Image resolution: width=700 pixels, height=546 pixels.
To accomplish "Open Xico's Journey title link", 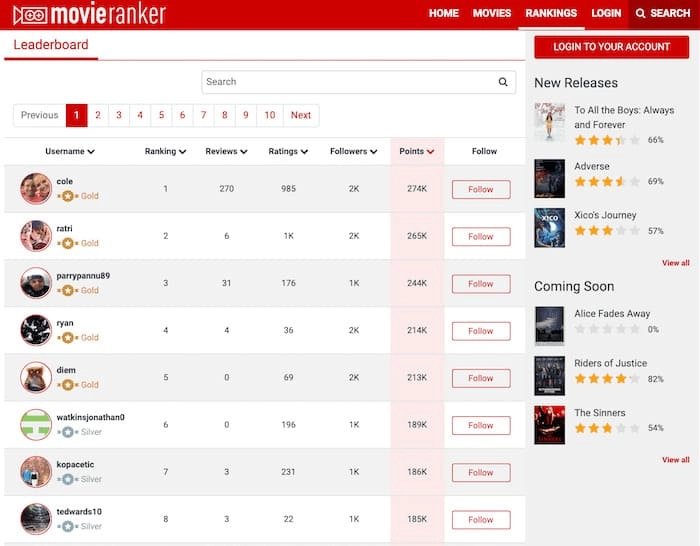I will [x=605, y=215].
